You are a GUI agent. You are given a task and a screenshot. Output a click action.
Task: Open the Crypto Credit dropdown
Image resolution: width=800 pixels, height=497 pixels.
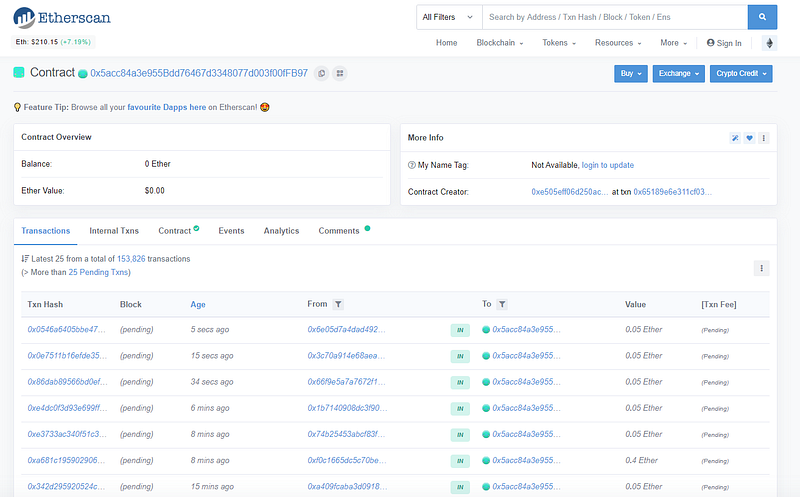[x=740, y=73]
